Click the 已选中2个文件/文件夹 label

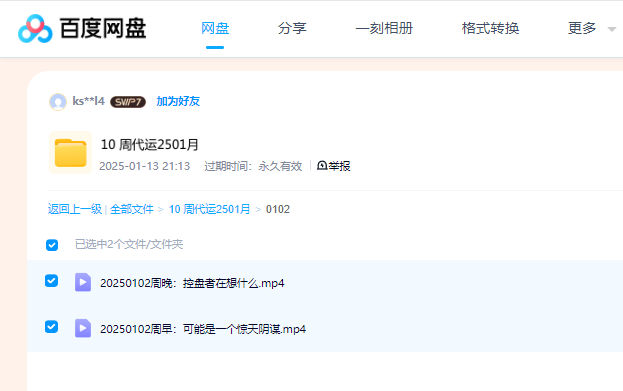pos(129,244)
